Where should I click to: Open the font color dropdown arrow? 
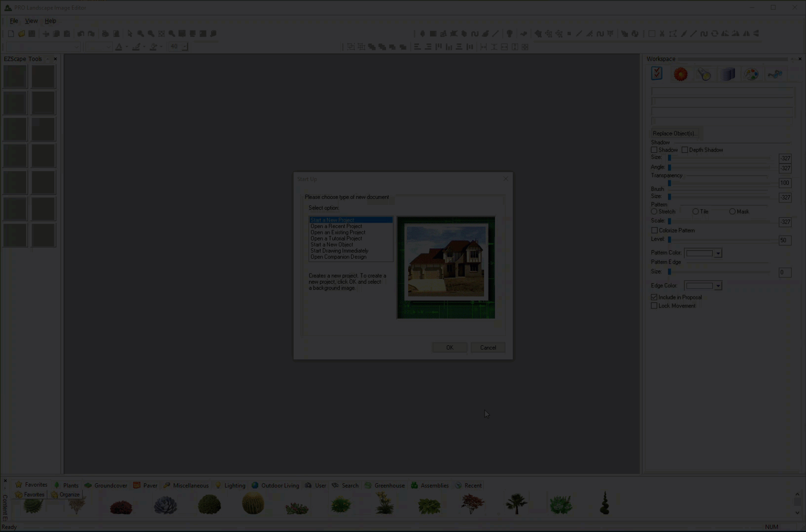coord(127,47)
